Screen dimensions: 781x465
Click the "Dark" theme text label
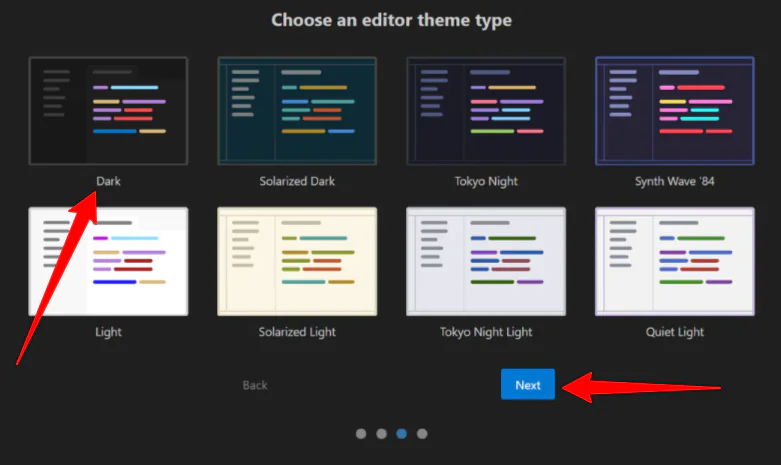[108, 181]
